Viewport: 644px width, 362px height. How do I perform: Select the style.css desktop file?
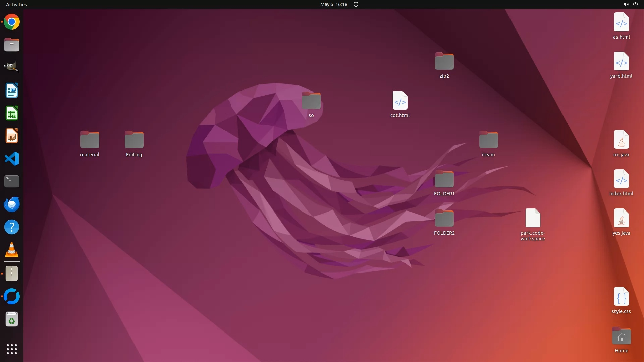(x=621, y=297)
